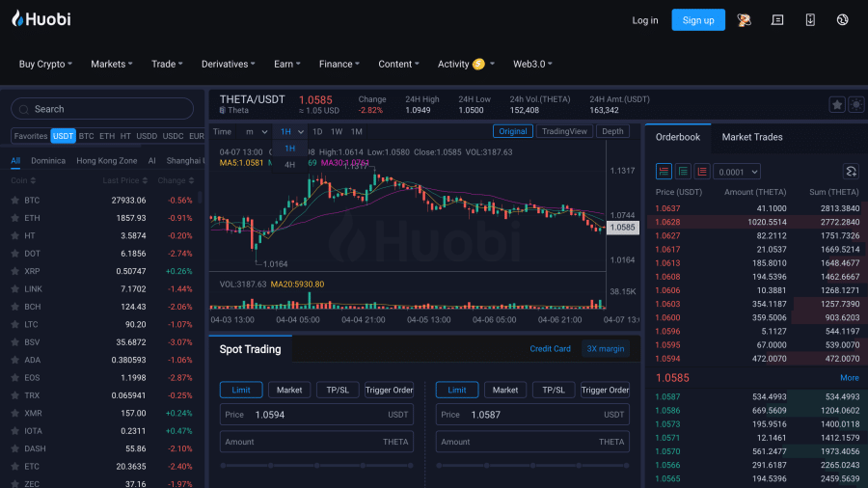The width and height of the screenshot is (868, 488).
Task: Expand the Finance menu
Action: tap(339, 65)
